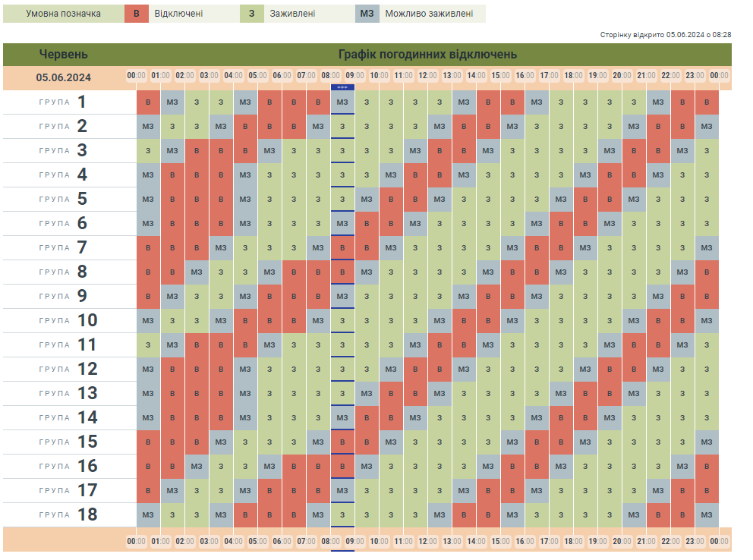Click the red "В" legend swatch
The image size is (753, 560).
(136, 14)
